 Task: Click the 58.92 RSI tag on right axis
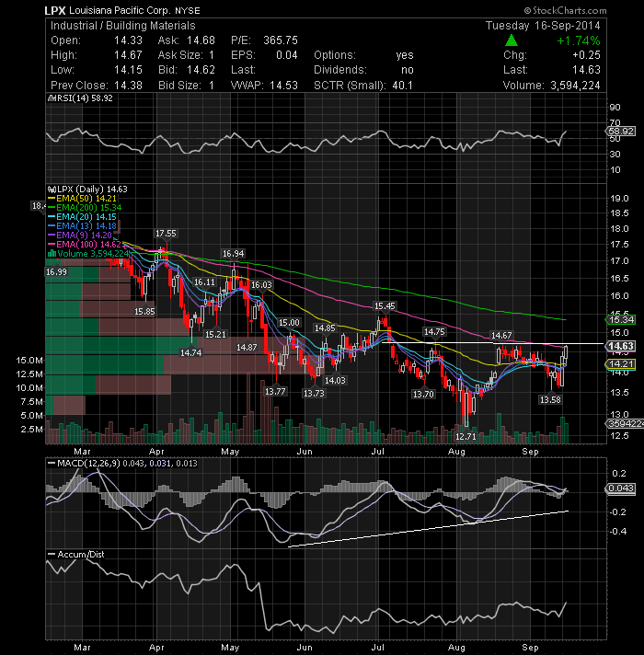click(621, 132)
